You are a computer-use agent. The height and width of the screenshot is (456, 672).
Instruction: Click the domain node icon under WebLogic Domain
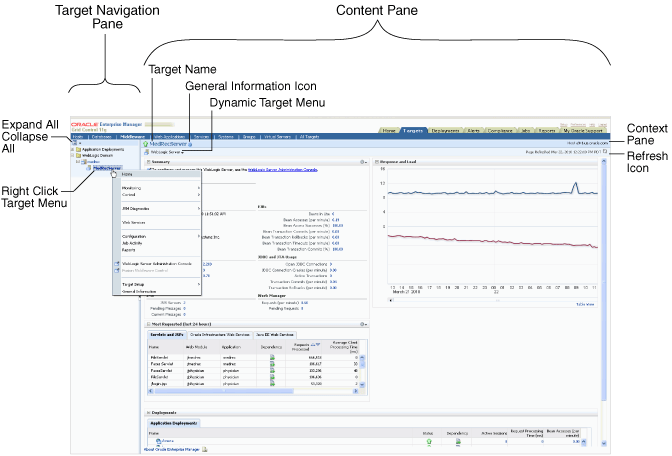pyautogui.click(x=84, y=162)
